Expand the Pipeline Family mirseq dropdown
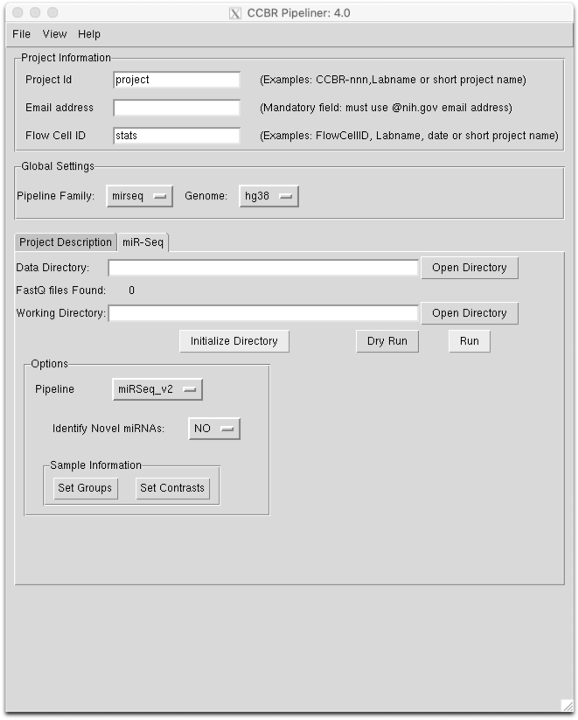Image resolution: width=578 pixels, height=720 pixels. 140,196
